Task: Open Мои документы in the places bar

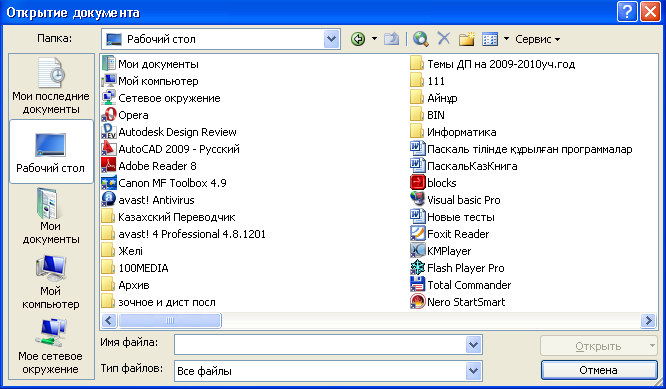Action: (x=51, y=216)
